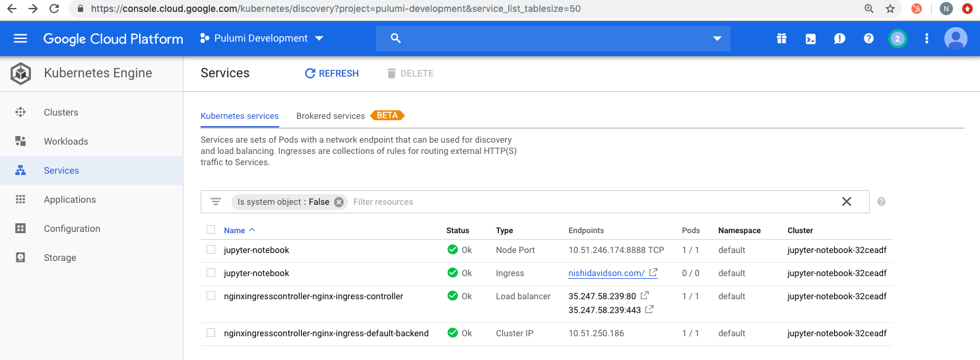Open the 35.247.58.239:80 endpoint
The width and height of the screenshot is (980, 360).
click(x=603, y=296)
